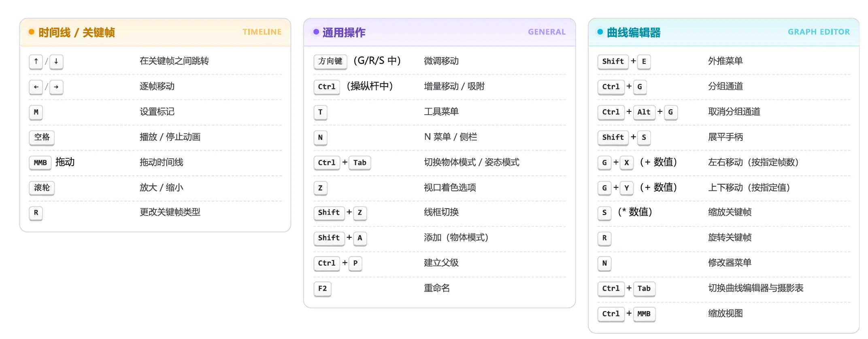
Task: Click the M keycap beside "设置标记"
Action: (x=36, y=112)
